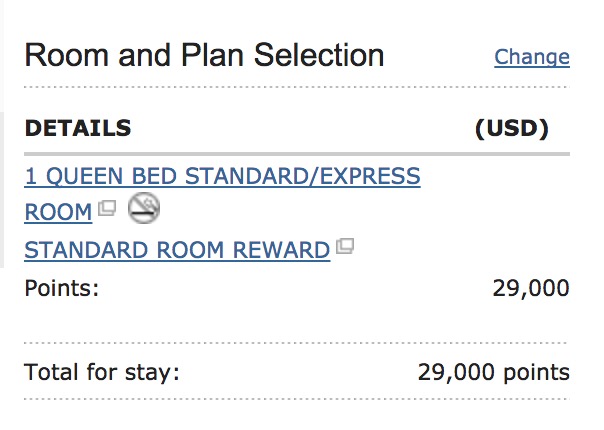This screenshot has height=430, width=604.
Task: Click the word 'points' after stay total
Action: [536, 373]
